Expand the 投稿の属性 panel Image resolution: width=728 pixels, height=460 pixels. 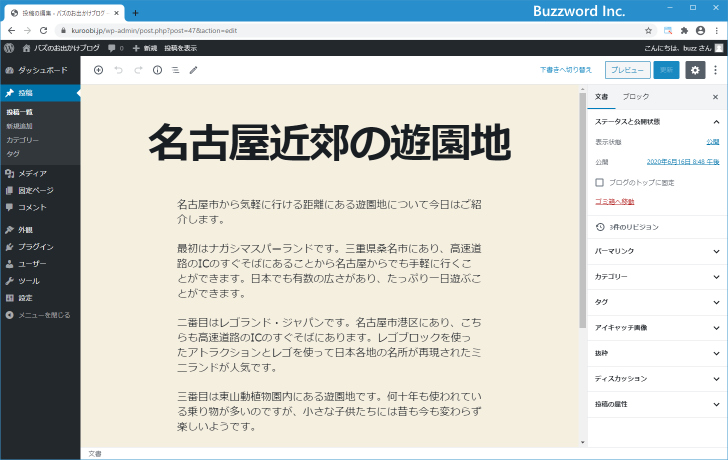click(657, 404)
